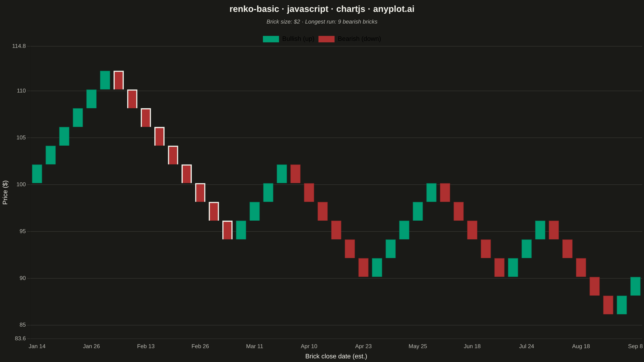Click the Apr 23 x-axis tick label
Viewport: 644px width, 362px height.
pos(363,346)
